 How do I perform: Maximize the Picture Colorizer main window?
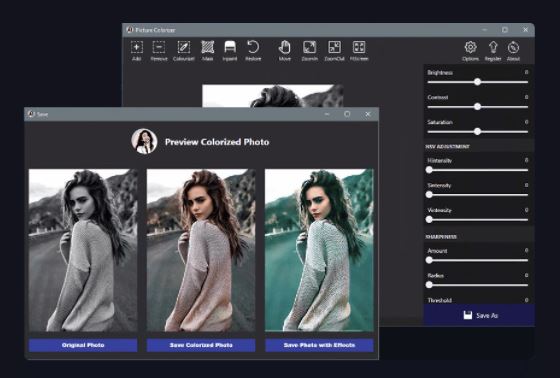505,30
